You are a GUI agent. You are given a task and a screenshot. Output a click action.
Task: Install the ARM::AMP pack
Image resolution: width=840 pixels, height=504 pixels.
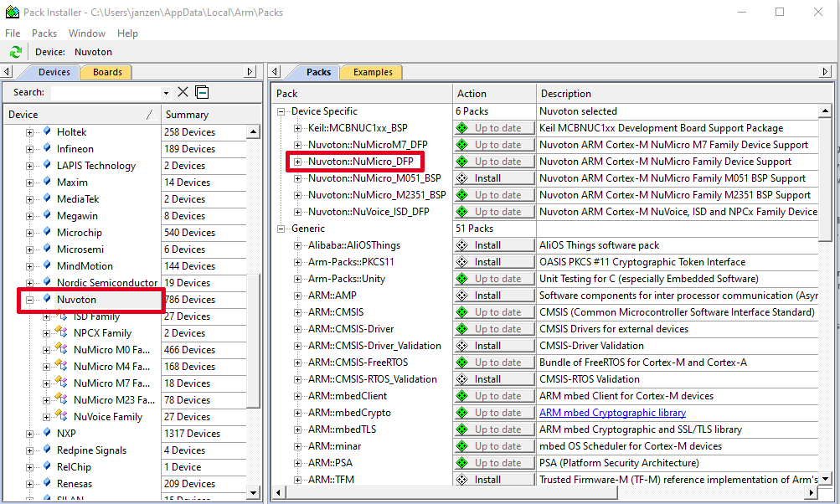click(494, 296)
